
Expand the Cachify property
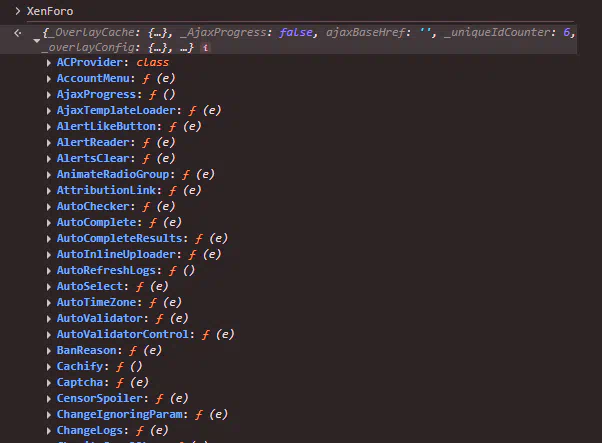click(x=49, y=367)
